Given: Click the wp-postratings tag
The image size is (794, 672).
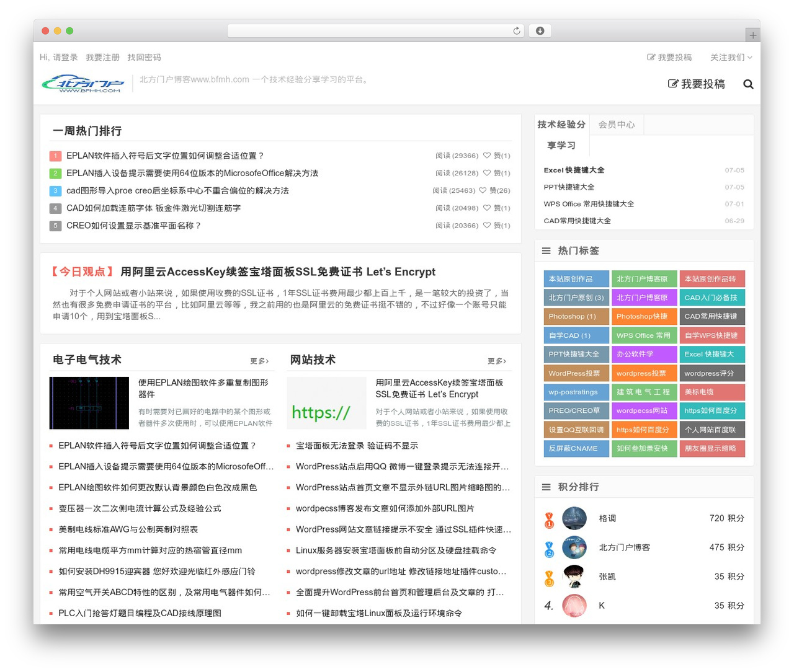Looking at the screenshot, I should point(576,392).
